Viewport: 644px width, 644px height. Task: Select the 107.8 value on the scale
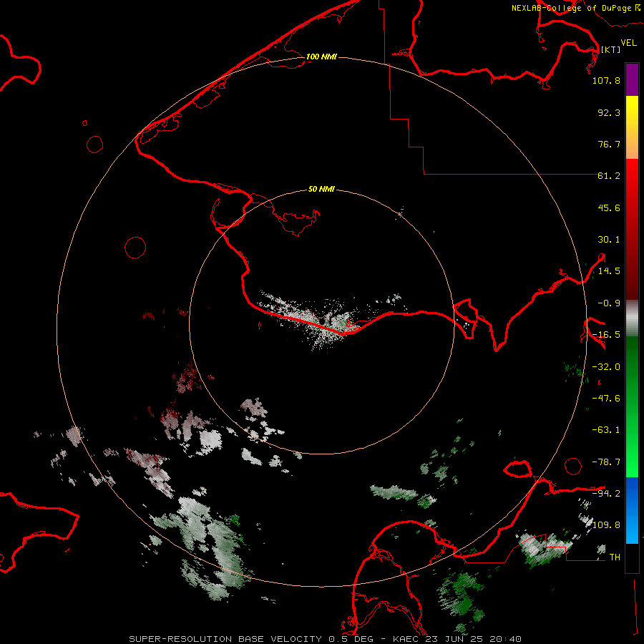(606, 80)
